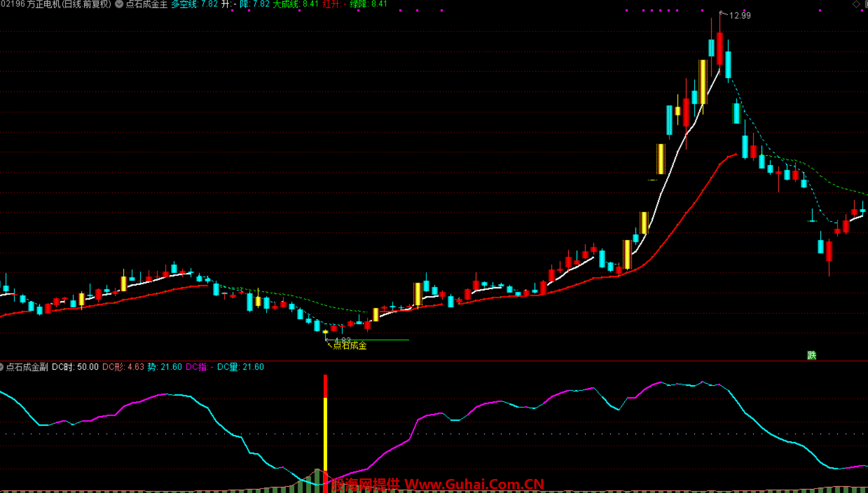The width and height of the screenshot is (868, 493).
Task: Select the 点石成金副 sub-indicator name
Action: pyautogui.click(x=27, y=367)
